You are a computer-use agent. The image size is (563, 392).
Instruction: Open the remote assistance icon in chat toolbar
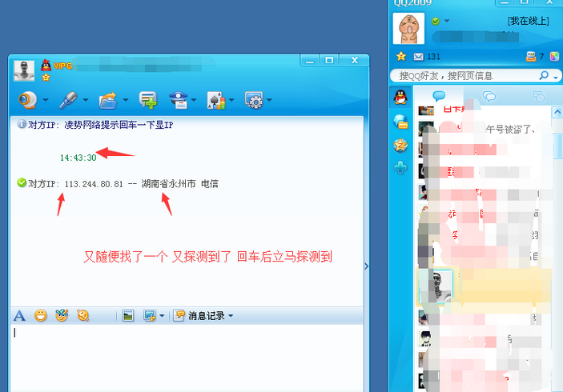[x=179, y=100]
